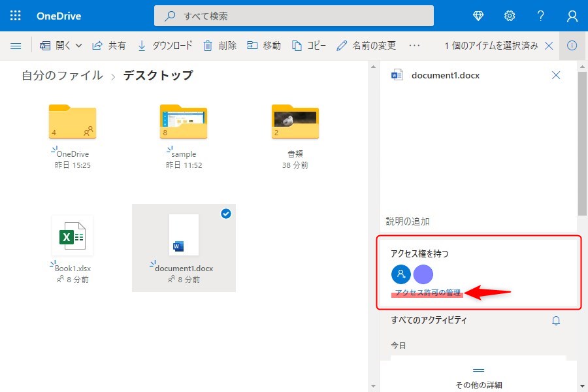Open the app launcher waffle icon
The height and width of the screenshot is (392, 588).
tap(16, 16)
